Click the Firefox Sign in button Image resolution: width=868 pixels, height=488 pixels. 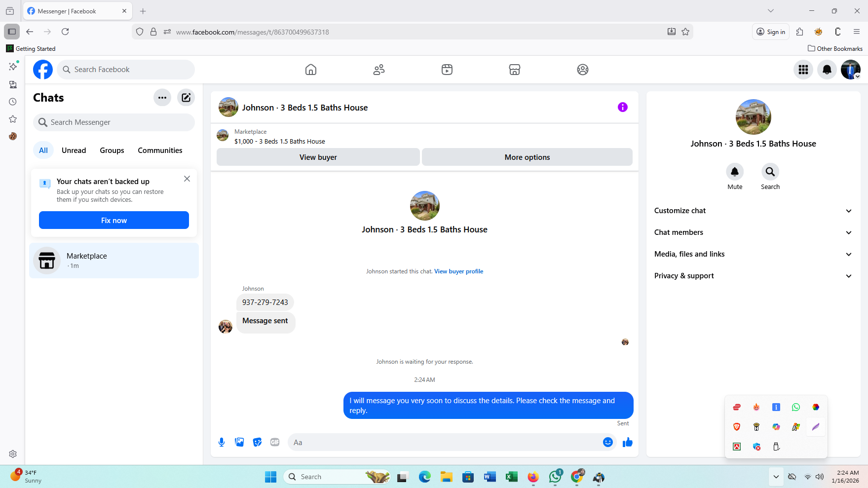tap(771, 32)
